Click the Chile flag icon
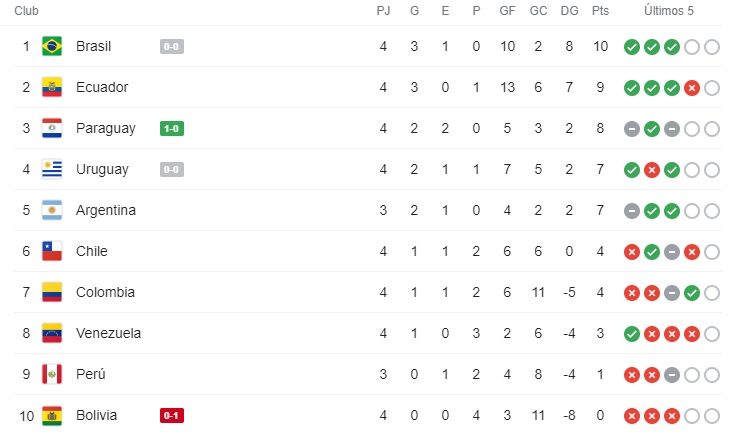731x437 pixels. [x=52, y=251]
